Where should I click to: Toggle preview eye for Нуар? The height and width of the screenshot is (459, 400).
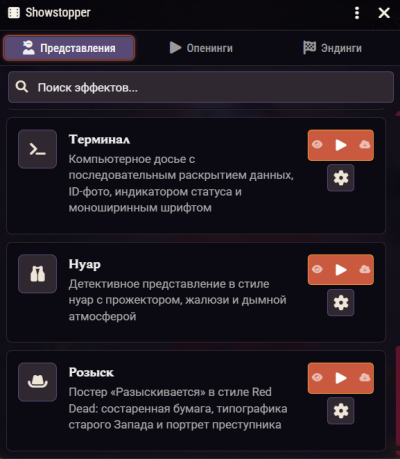point(317,269)
